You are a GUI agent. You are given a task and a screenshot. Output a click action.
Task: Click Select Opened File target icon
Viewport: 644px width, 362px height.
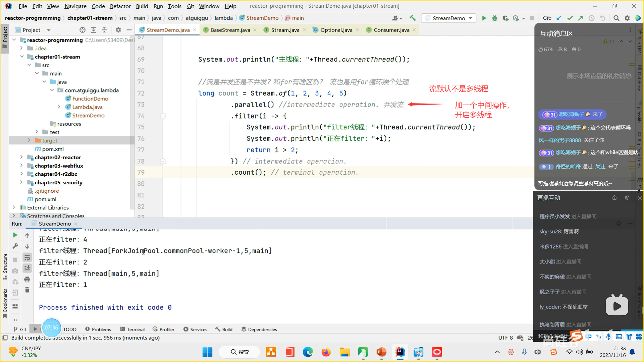[x=83, y=30]
